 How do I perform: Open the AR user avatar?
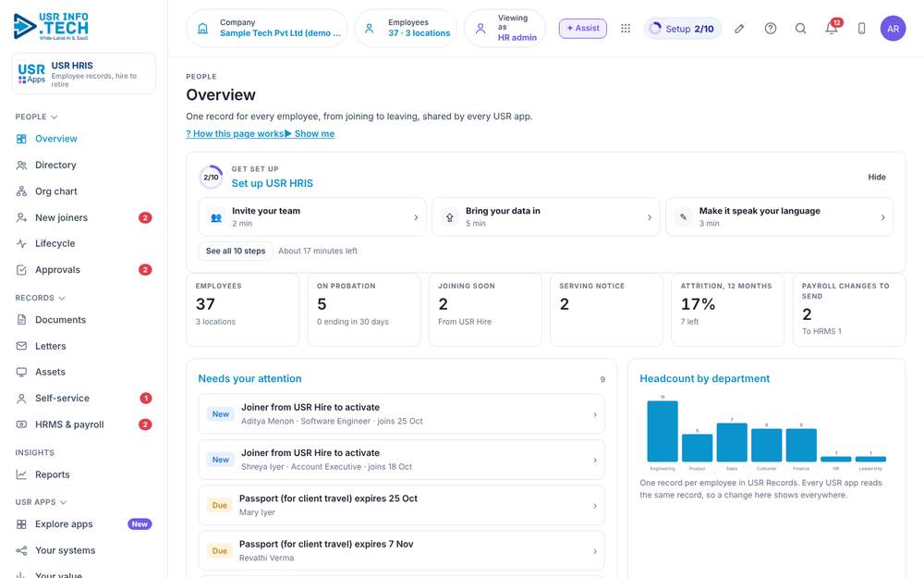click(893, 29)
